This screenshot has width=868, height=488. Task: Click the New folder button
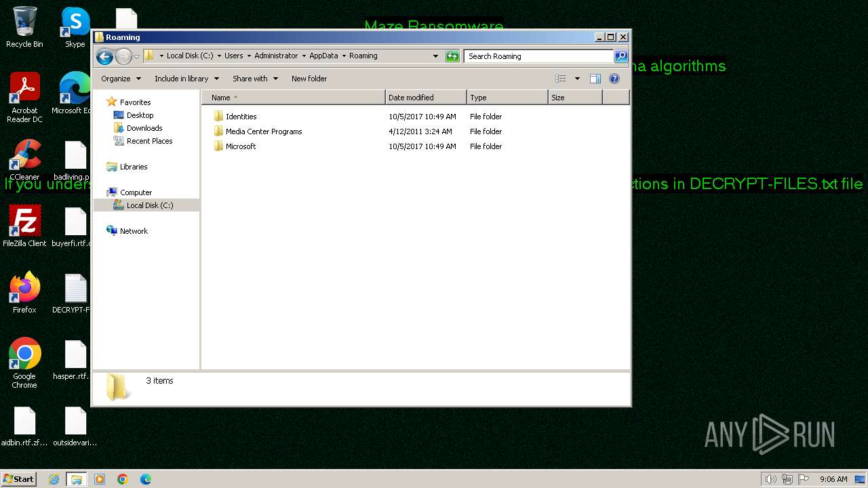point(309,79)
